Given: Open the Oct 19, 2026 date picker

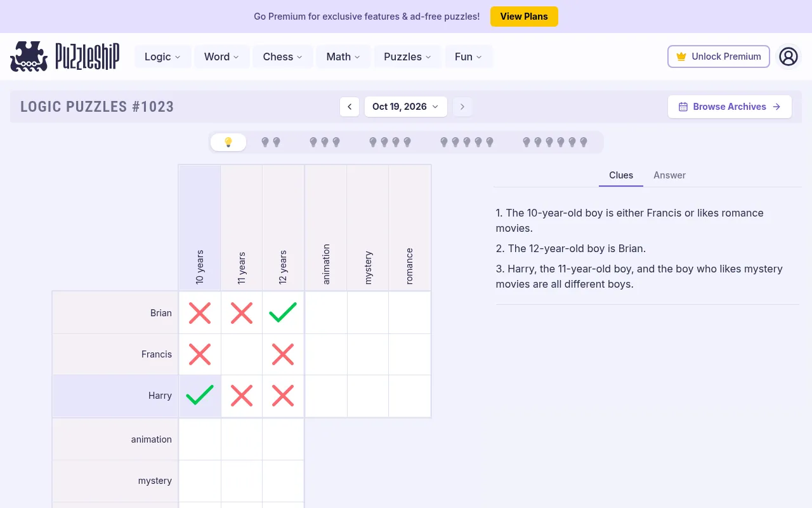Looking at the screenshot, I should coord(406,107).
